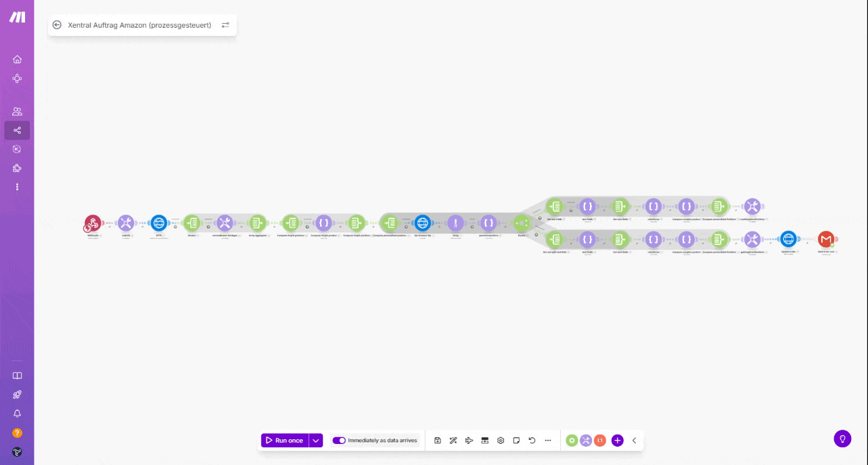Undo the last change with the undo arrow
Viewport: 868px width, 465px height.
532,440
